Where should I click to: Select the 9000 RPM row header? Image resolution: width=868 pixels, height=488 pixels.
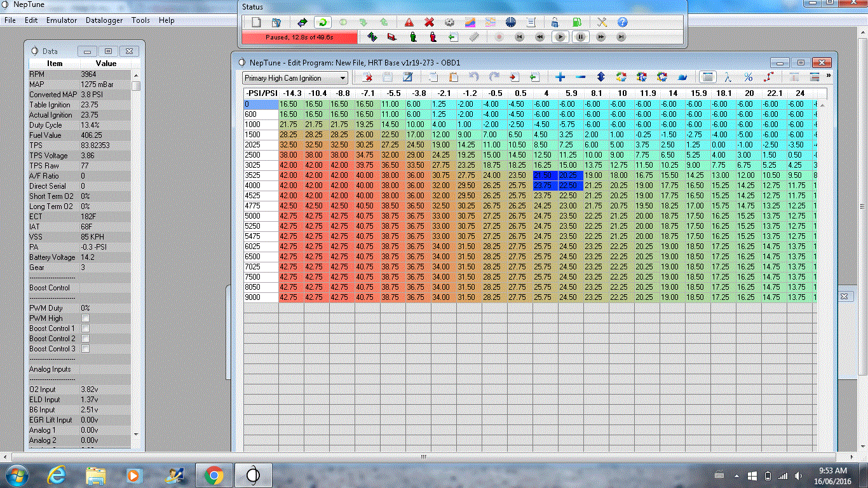click(x=261, y=297)
